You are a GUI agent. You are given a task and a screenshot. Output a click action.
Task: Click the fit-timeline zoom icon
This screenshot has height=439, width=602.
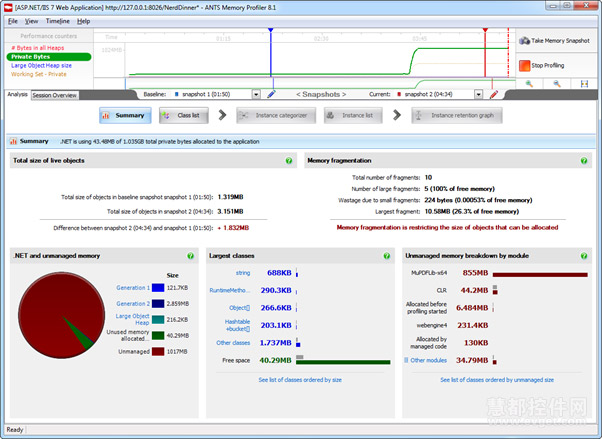point(584,83)
